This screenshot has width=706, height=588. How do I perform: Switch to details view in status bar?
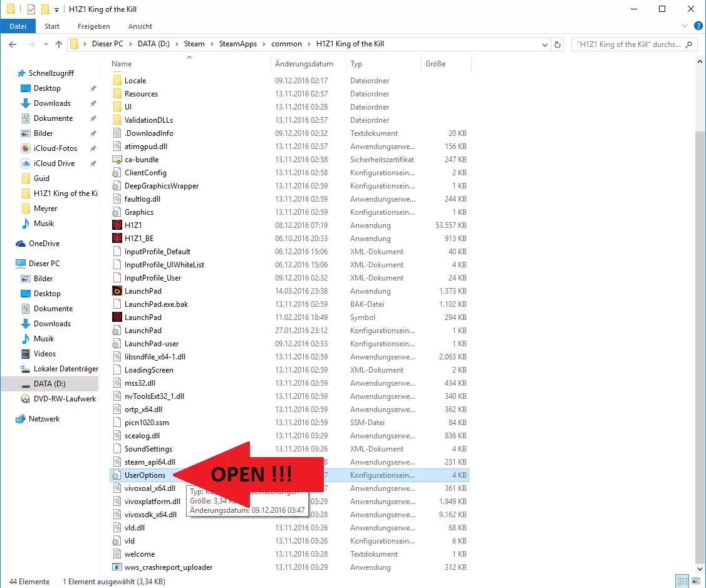[683, 581]
